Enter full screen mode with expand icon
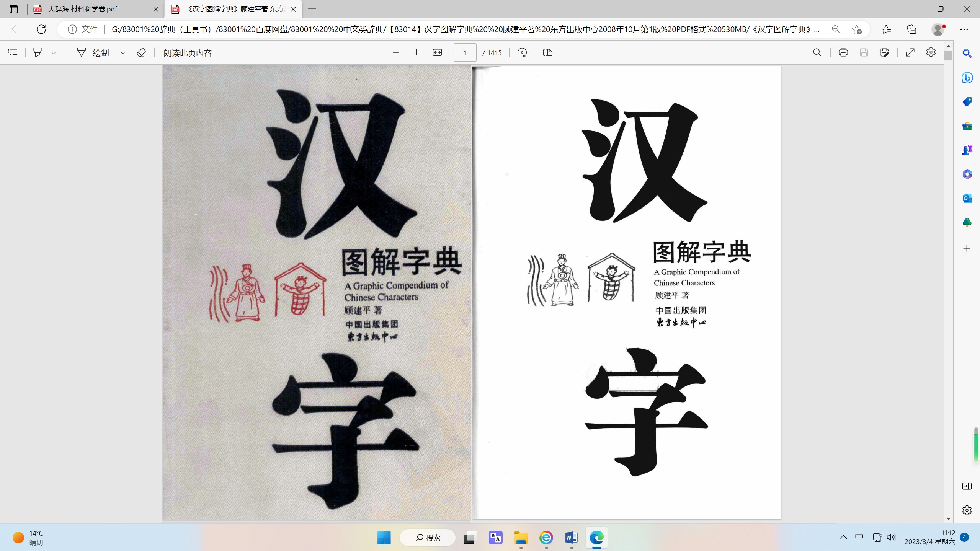Screen dimensions: 980x551 coord(910,52)
